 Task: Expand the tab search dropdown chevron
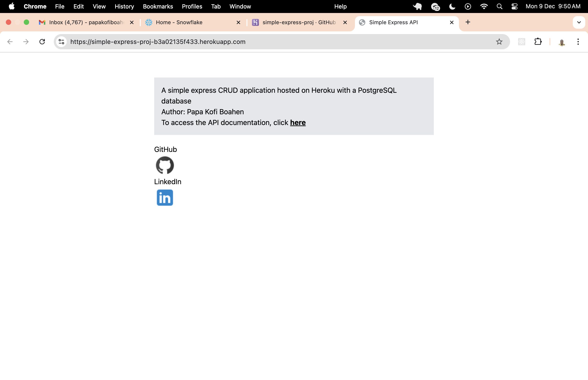pyautogui.click(x=579, y=22)
